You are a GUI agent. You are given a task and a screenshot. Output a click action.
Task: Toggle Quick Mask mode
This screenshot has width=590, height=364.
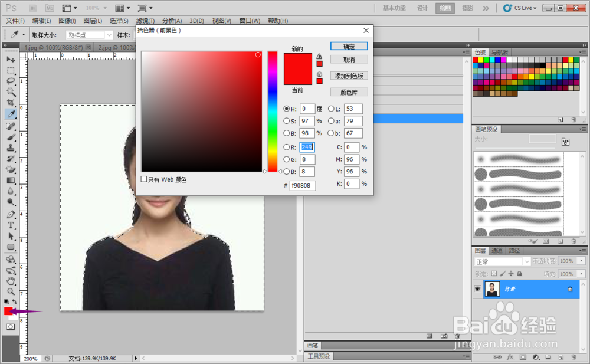tap(11, 327)
